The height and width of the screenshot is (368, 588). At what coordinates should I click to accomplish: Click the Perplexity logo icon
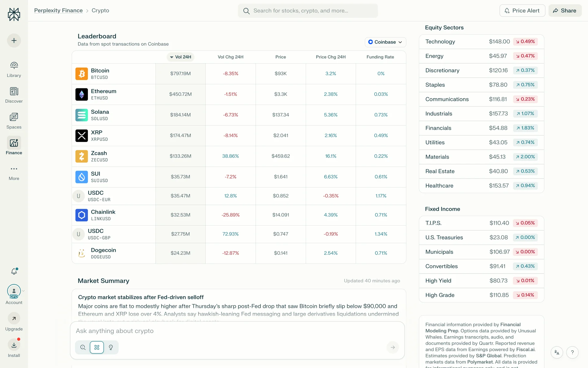[14, 14]
